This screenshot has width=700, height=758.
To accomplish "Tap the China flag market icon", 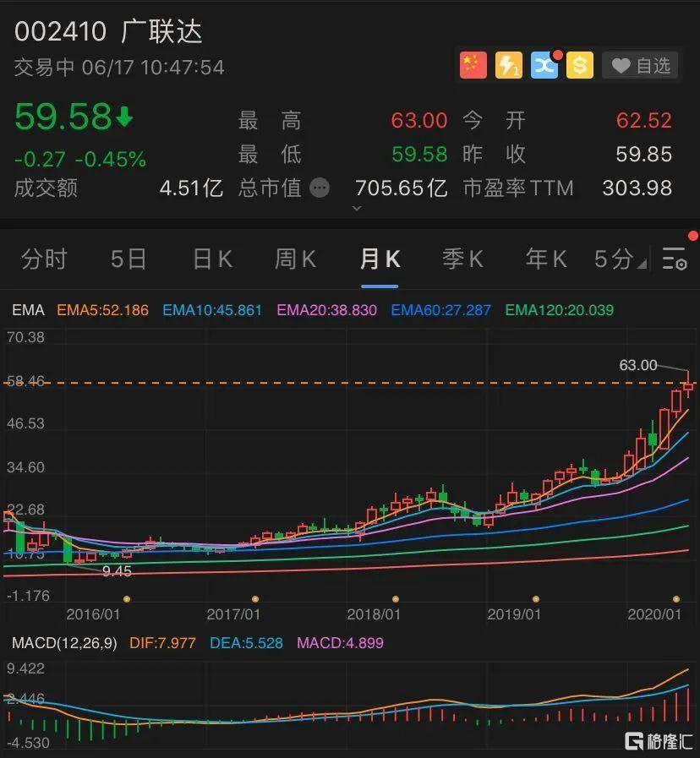I will 473,65.
